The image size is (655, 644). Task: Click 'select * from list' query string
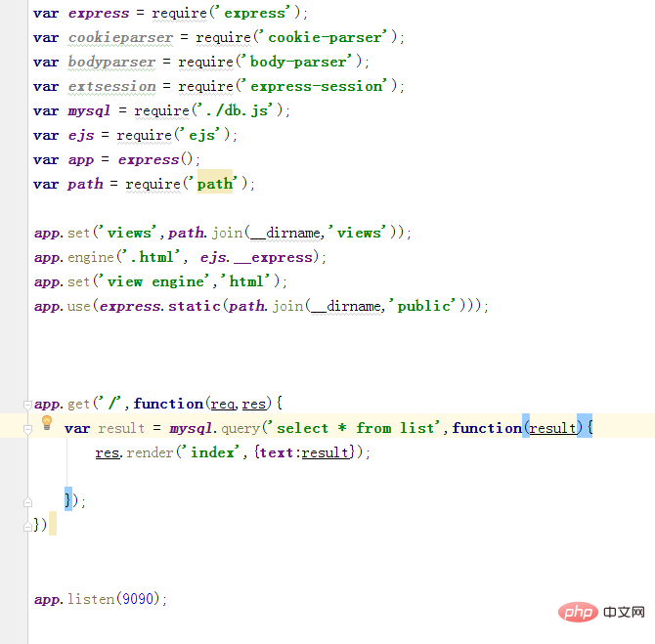[355, 428]
